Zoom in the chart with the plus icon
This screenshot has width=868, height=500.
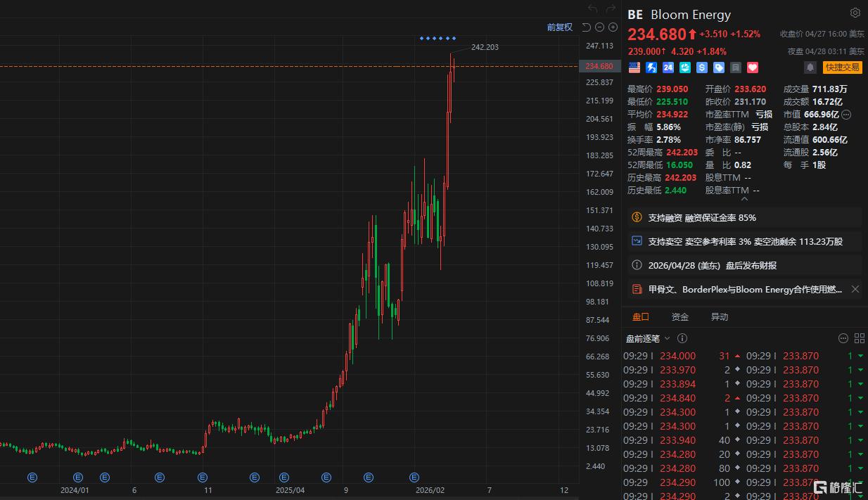[613, 27]
